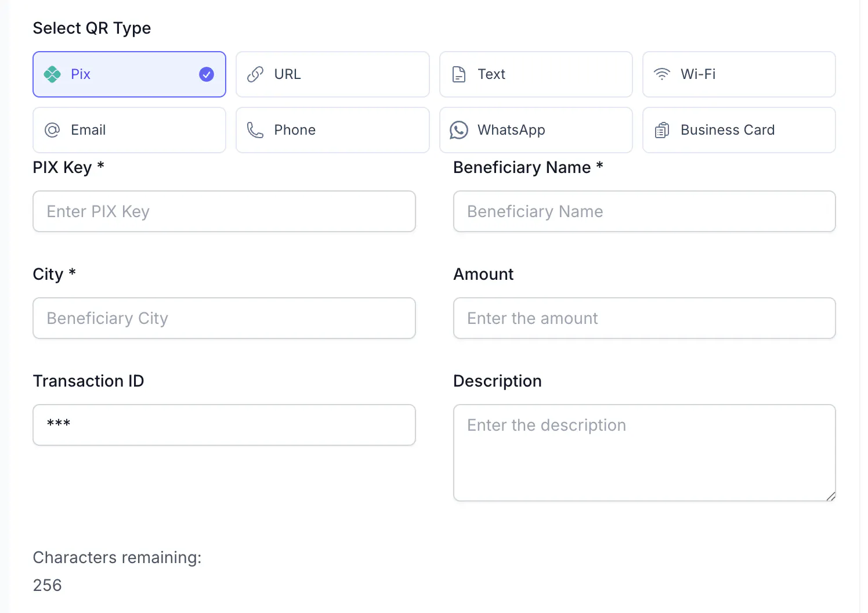Click the "PIX Key *" label
Screen dimensions: 868x613
click(x=68, y=167)
